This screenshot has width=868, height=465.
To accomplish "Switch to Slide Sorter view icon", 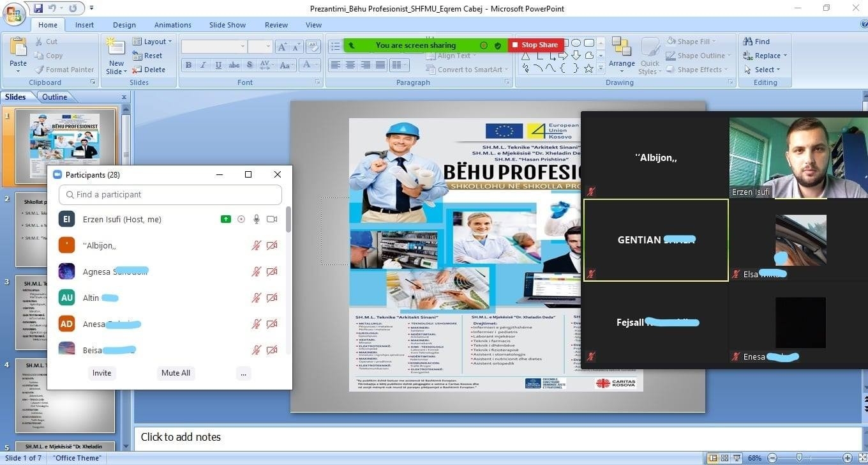I will tap(724, 458).
